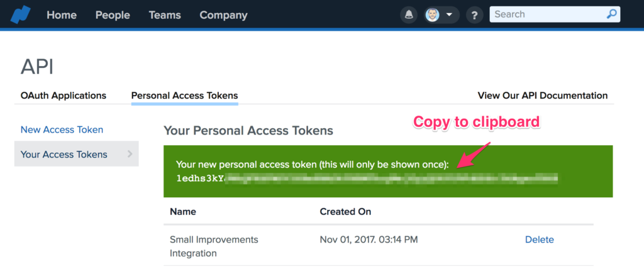Delete the Small Improvements Integration token

coord(540,239)
